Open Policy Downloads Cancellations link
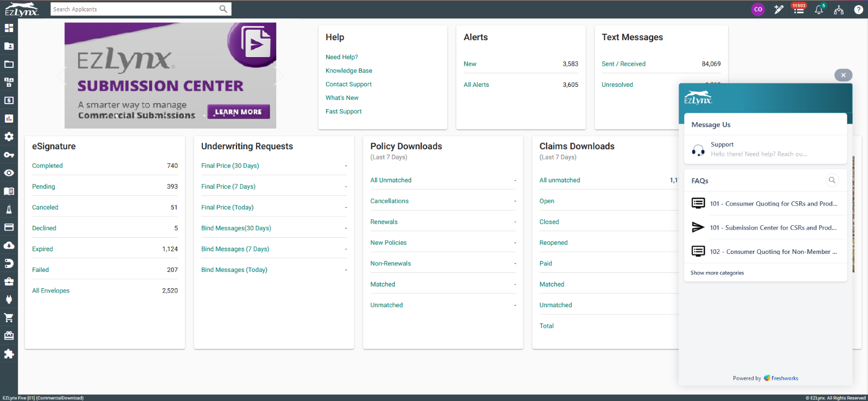The height and width of the screenshot is (401, 868). click(390, 201)
